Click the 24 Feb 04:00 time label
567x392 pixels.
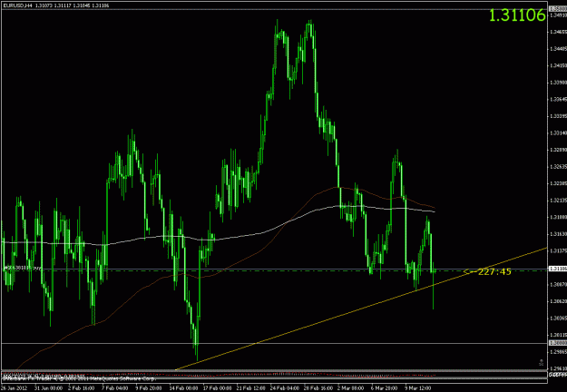[x=285, y=388]
